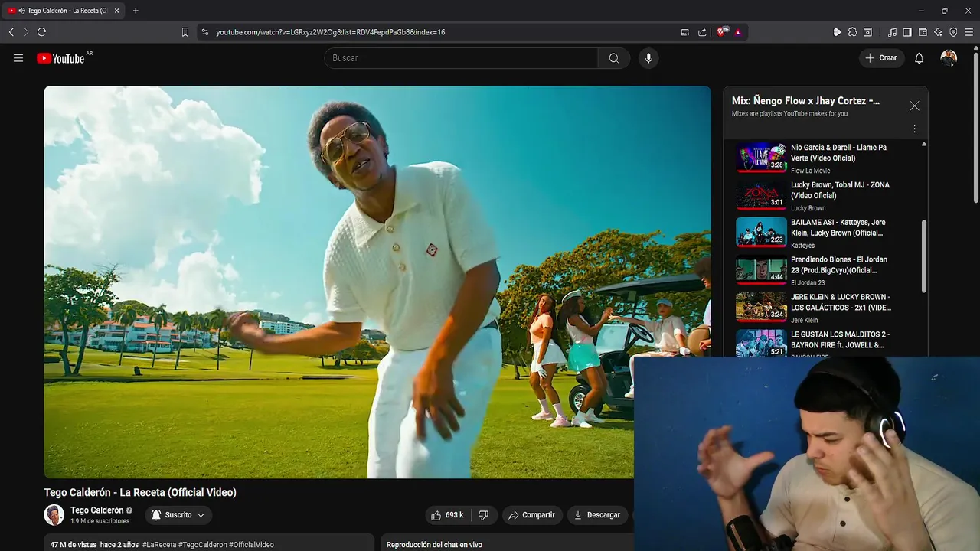This screenshot has height=551, width=980.
Task: Open Leo AI sparkle icon
Action: [938, 32]
